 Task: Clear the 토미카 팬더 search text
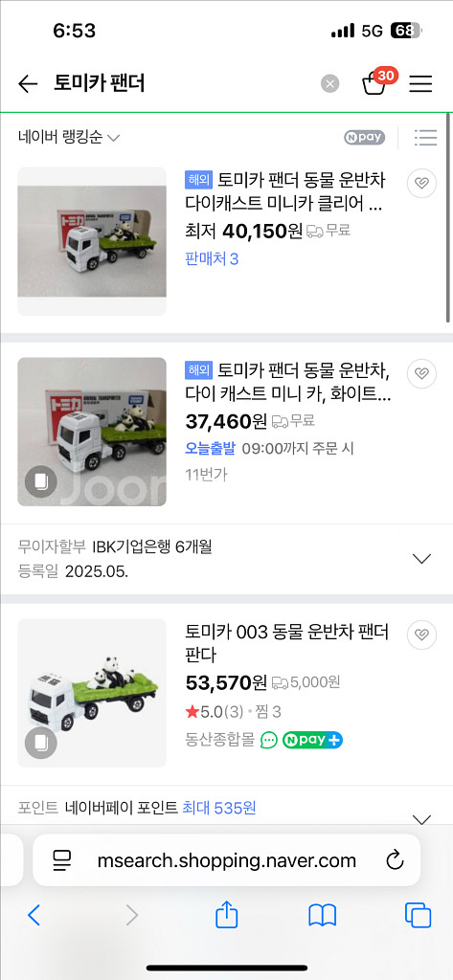click(x=329, y=84)
